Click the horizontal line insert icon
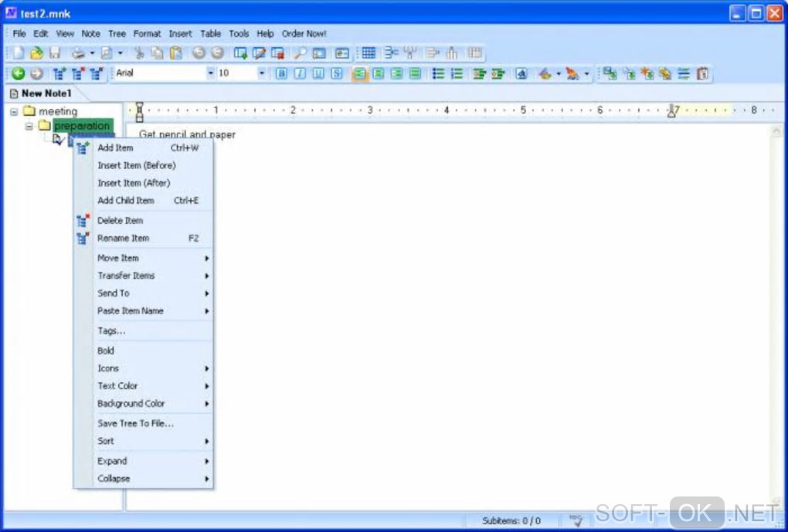 (684, 73)
